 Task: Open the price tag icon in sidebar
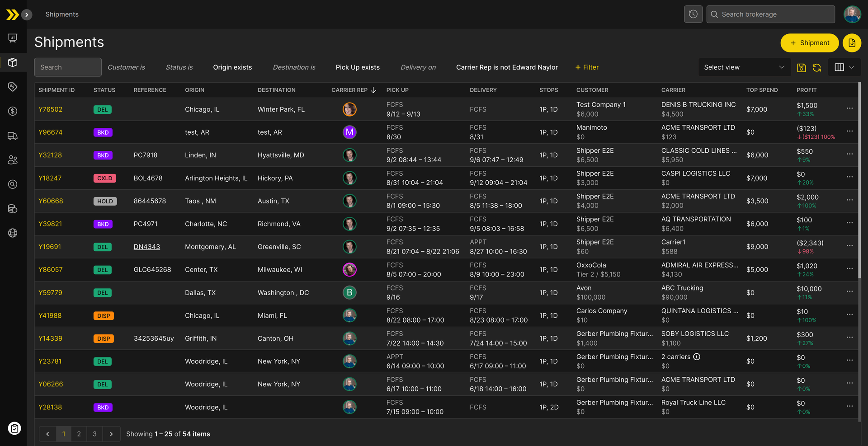(x=13, y=87)
